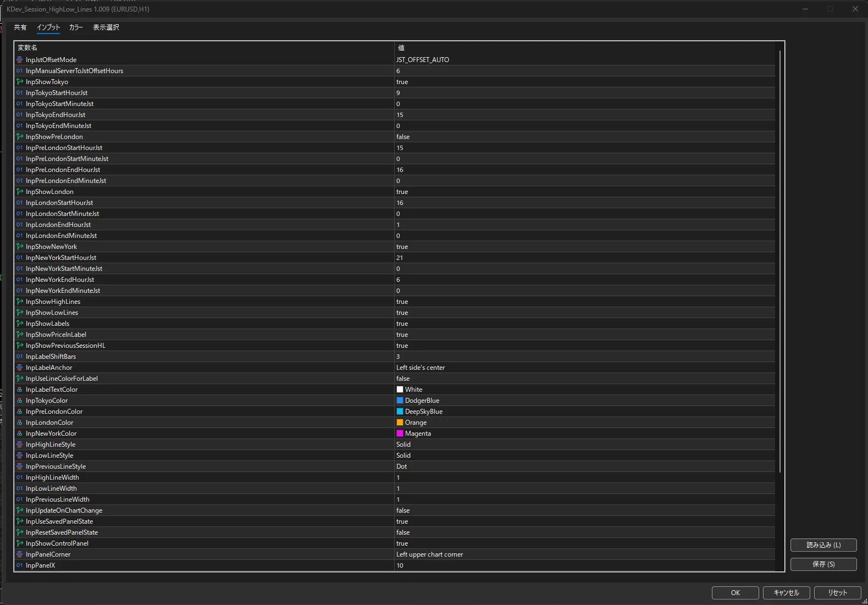
Task: Open the Left side's center anchor dropdown
Action: tap(584, 368)
